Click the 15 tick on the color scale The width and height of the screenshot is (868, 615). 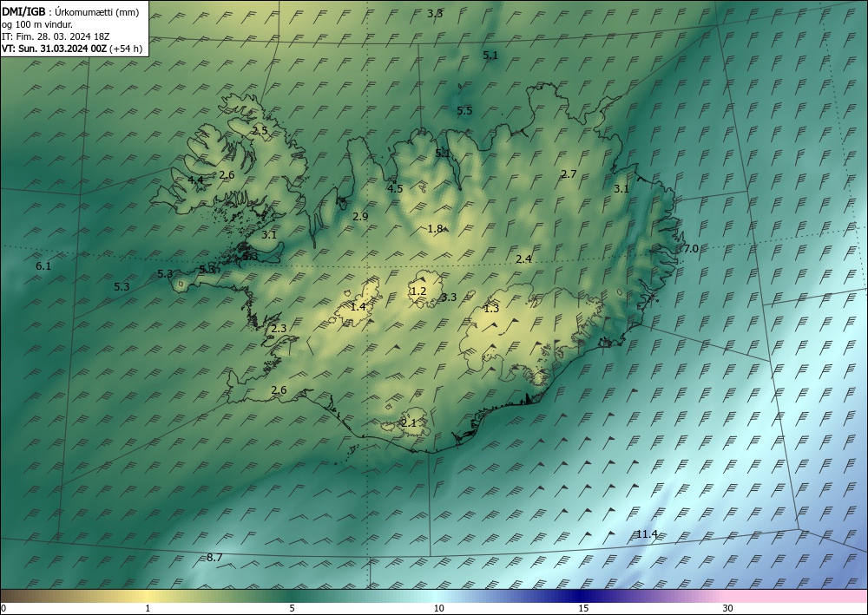(x=583, y=608)
